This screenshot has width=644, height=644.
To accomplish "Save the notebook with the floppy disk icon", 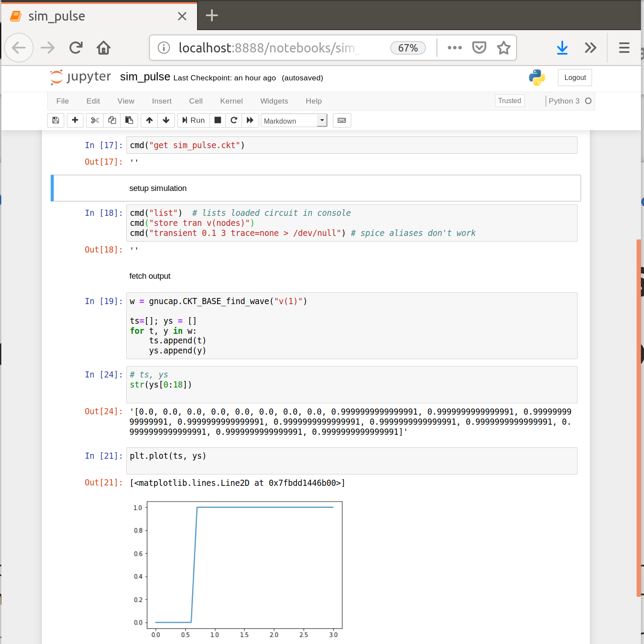I will click(x=55, y=120).
